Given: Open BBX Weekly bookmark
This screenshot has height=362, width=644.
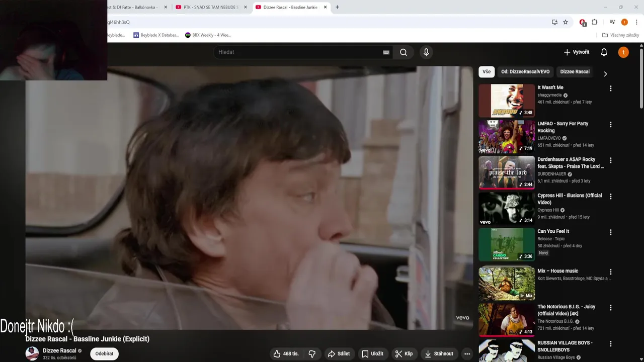Looking at the screenshot, I should click(x=208, y=35).
